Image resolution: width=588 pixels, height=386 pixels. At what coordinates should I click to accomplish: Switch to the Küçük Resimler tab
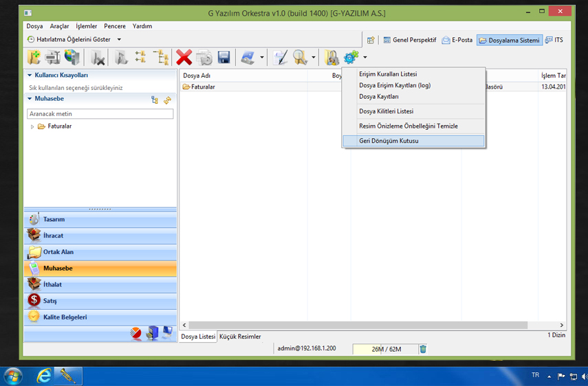coord(240,337)
